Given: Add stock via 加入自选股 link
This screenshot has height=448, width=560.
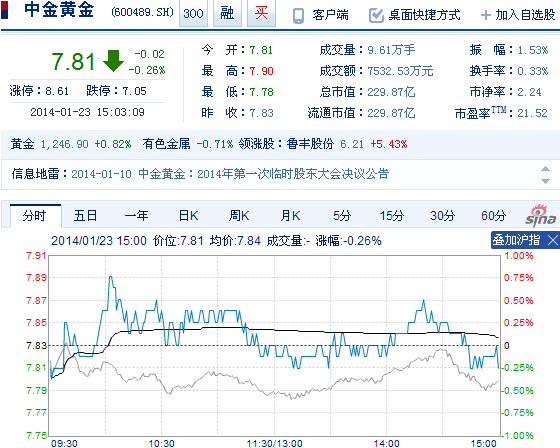Looking at the screenshot, I should (x=525, y=15).
